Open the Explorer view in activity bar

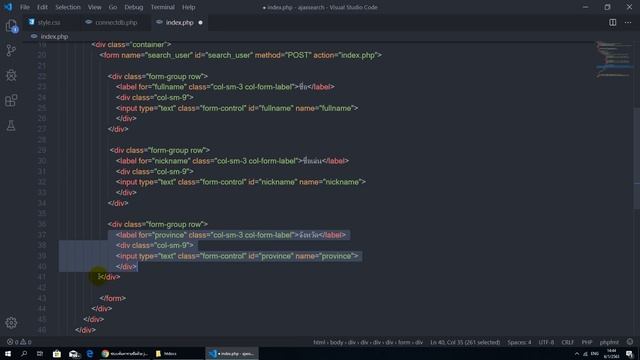[11, 26]
